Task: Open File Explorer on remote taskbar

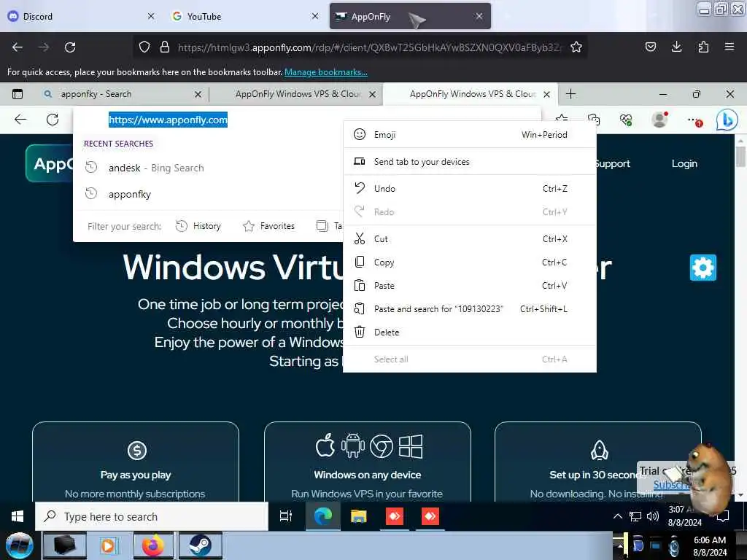Action: [358, 516]
